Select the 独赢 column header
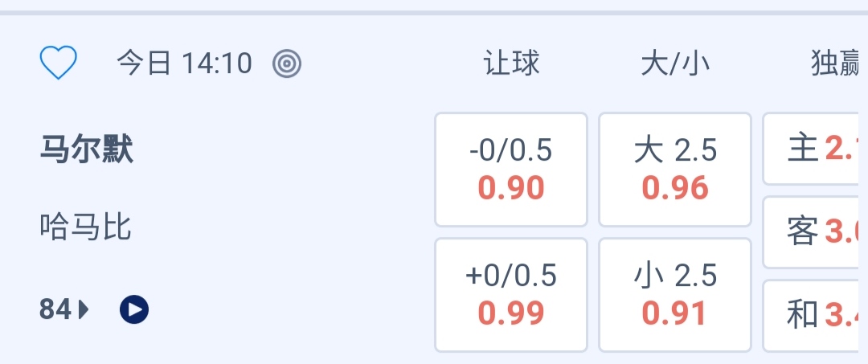This screenshot has width=868, height=364. [837, 63]
